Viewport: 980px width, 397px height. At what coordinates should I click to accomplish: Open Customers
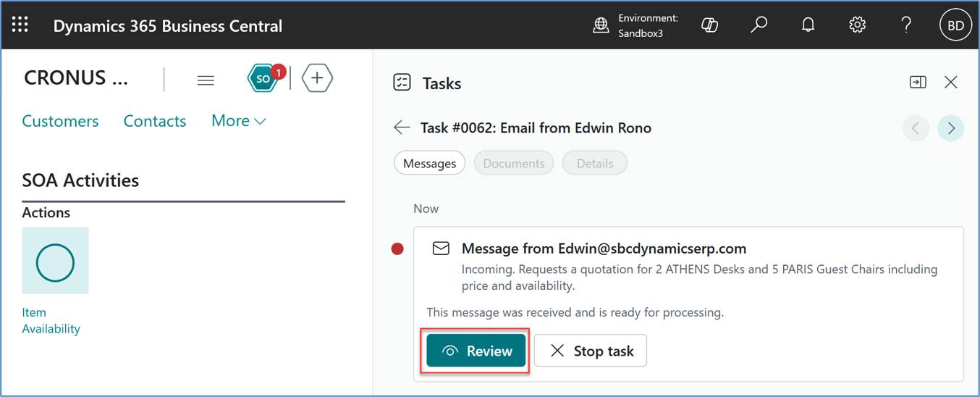(x=60, y=121)
